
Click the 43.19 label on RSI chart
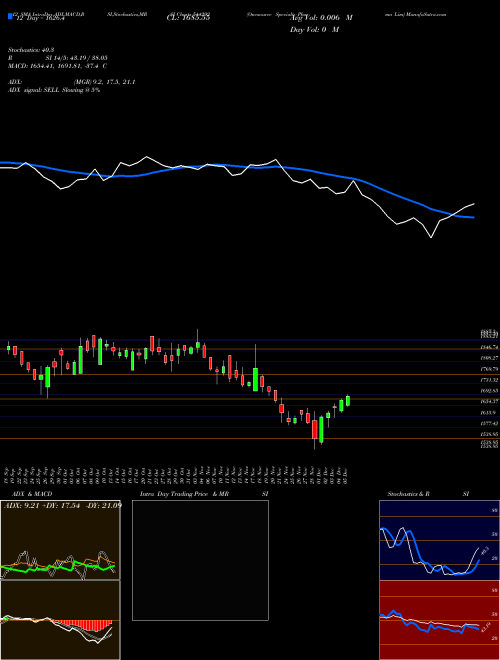(x=484, y=627)
